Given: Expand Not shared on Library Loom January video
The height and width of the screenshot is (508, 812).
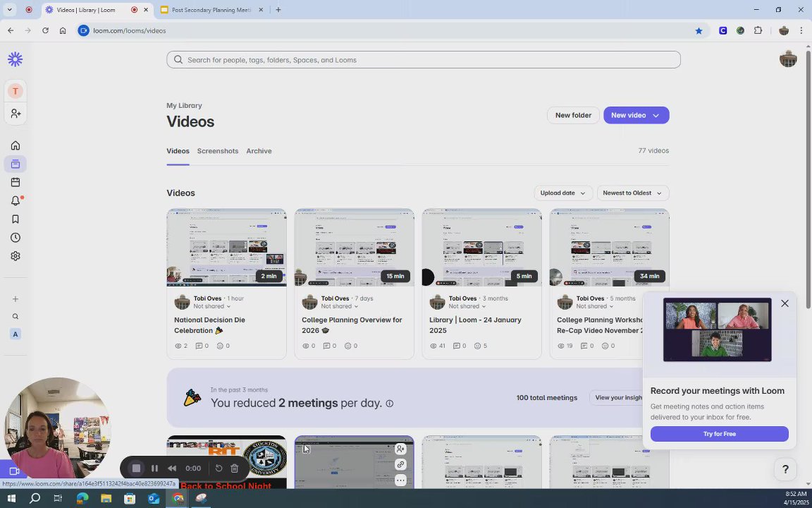Looking at the screenshot, I should [467, 306].
